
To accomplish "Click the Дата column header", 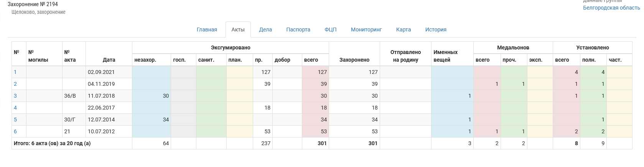I will (109, 60).
